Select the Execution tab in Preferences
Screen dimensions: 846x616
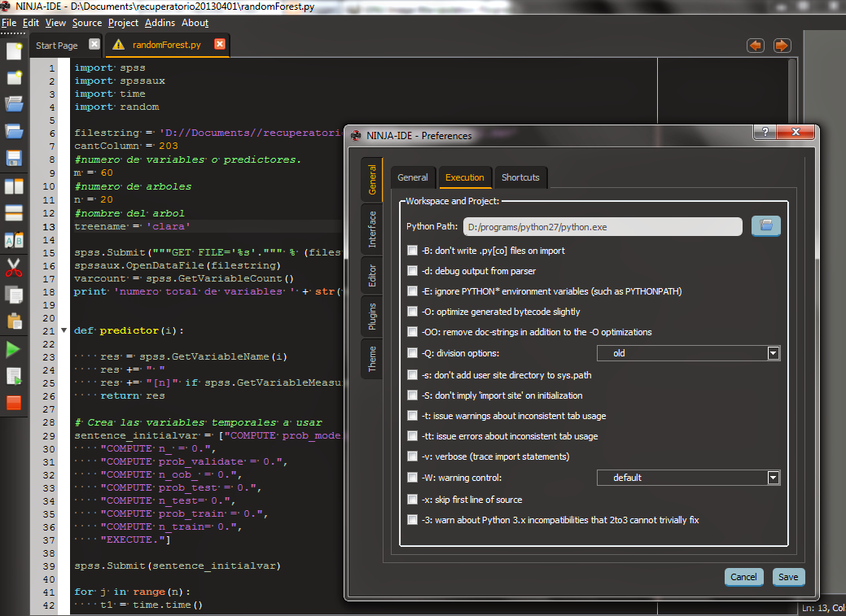point(465,177)
